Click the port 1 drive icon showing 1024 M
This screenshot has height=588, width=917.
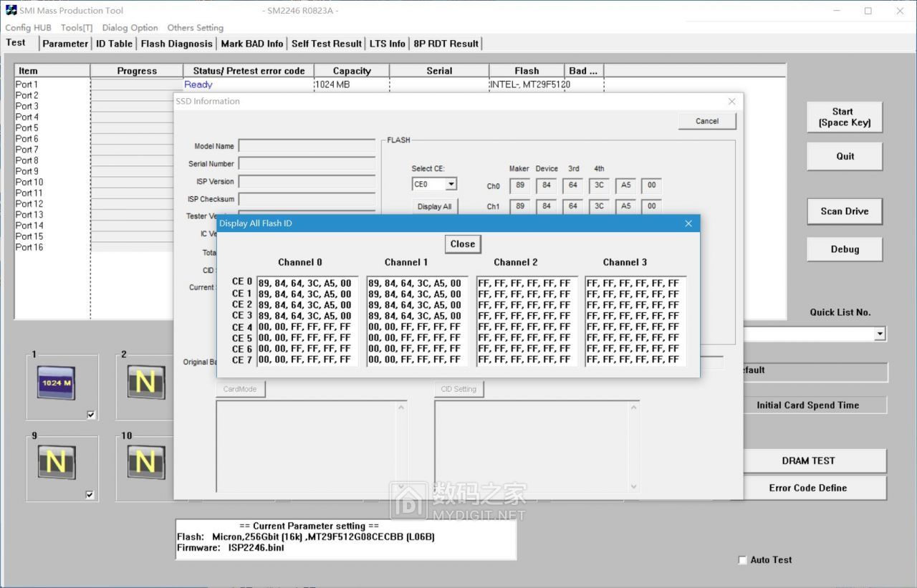click(x=56, y=382)
